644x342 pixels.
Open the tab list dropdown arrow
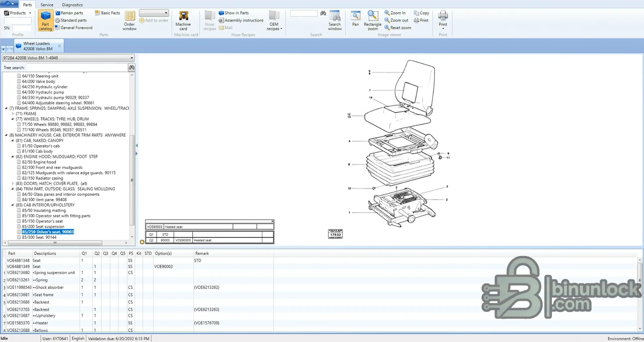coord(3,49)
